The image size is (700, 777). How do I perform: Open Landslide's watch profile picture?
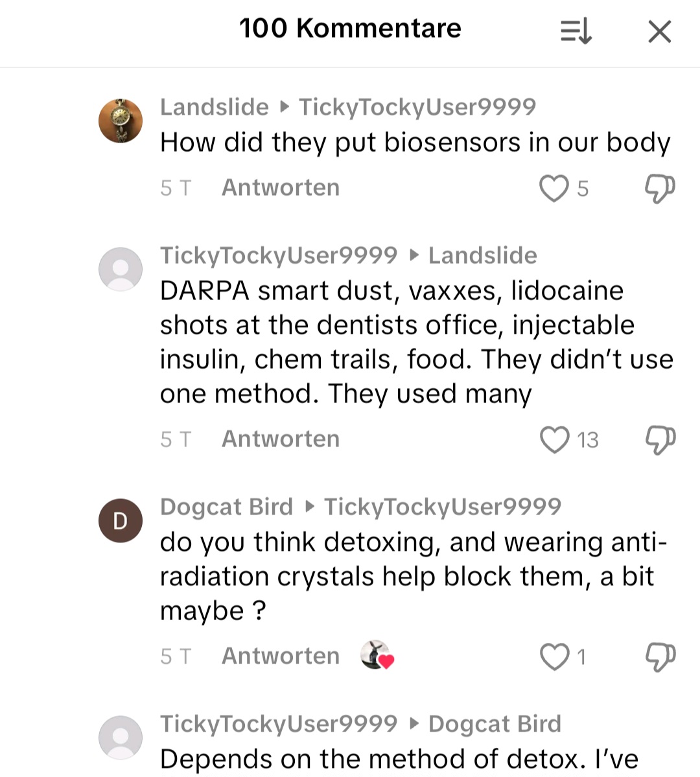coord(121,121)
